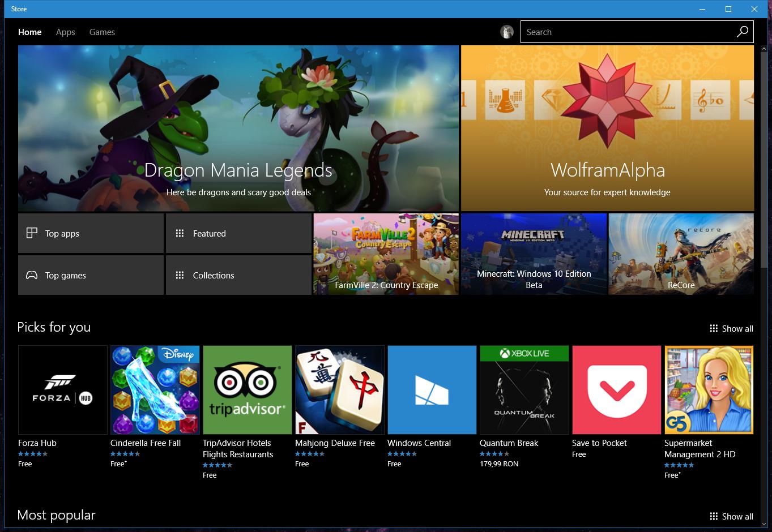Click the Featured dots grid icon
This screenshot has height=532, width=772.
180,233
